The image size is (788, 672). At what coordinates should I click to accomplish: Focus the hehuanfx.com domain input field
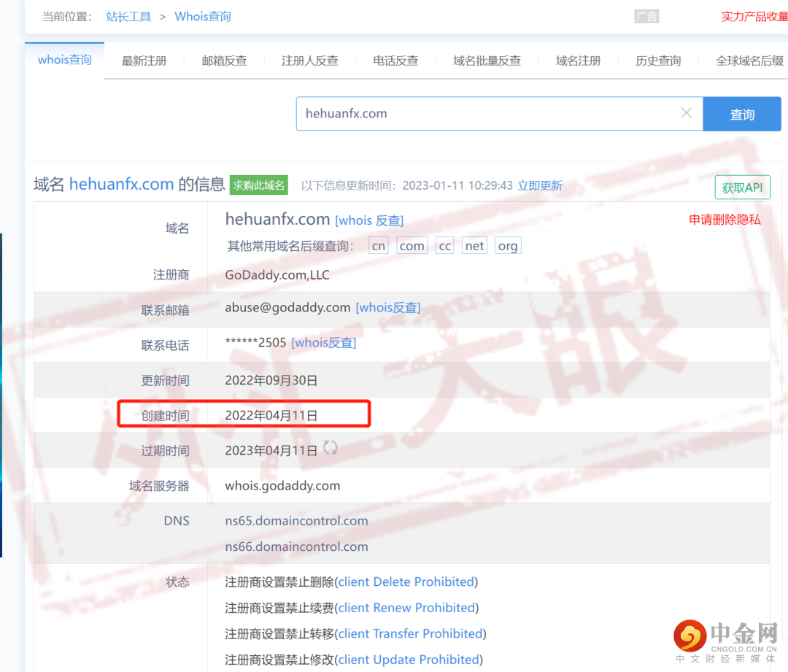pos(499,114)
